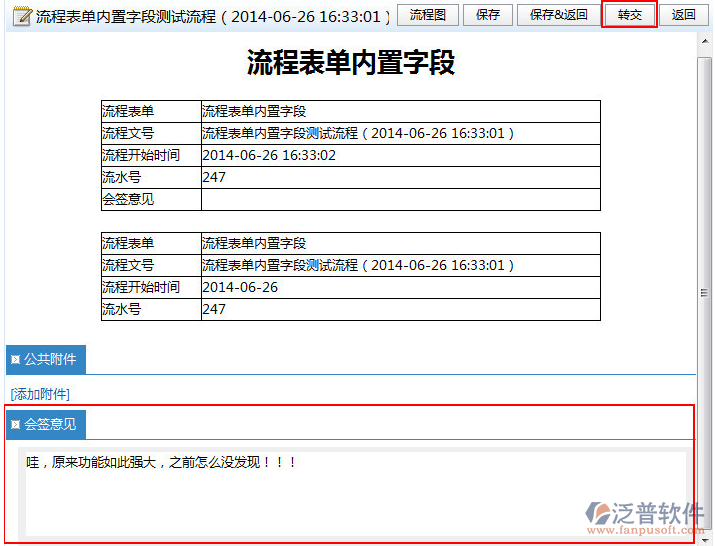This screenshot has height=546, width=715.
Task: Click the 返回 button
Action: click(684, 15)
